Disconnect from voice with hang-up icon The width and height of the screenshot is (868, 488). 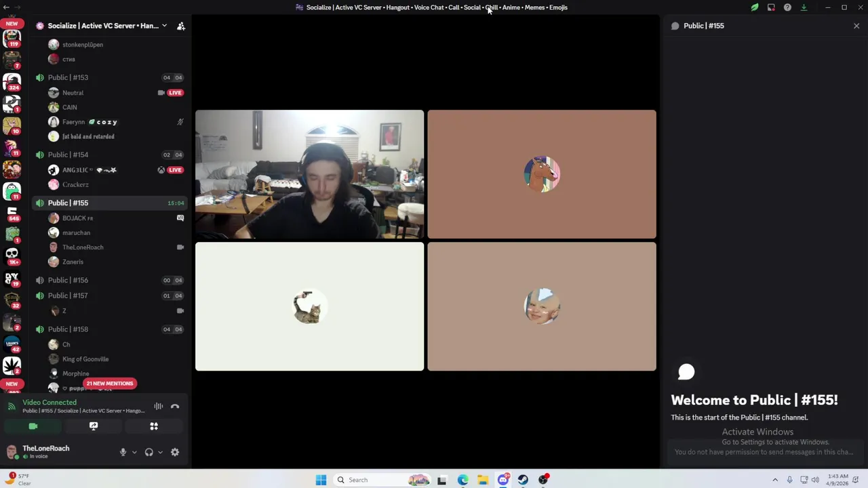[x=175, y=407]
